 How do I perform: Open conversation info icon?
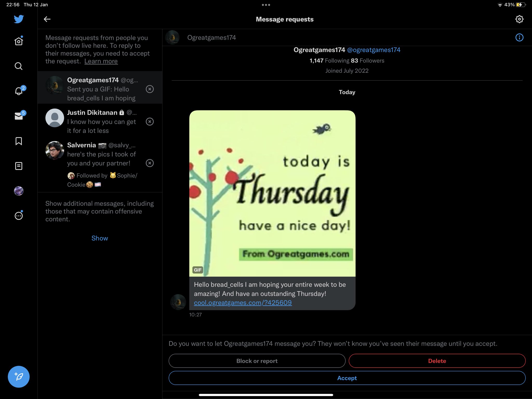click(519, 37)
